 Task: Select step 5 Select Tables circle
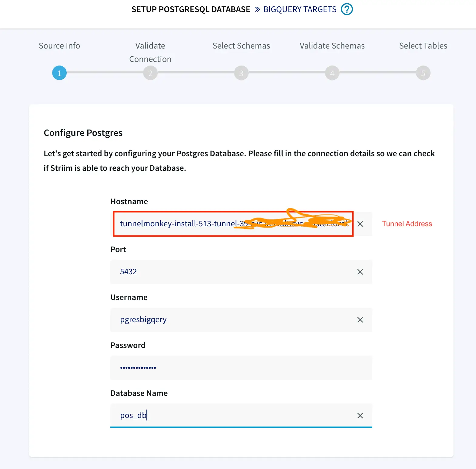click(x=423, y=73)
